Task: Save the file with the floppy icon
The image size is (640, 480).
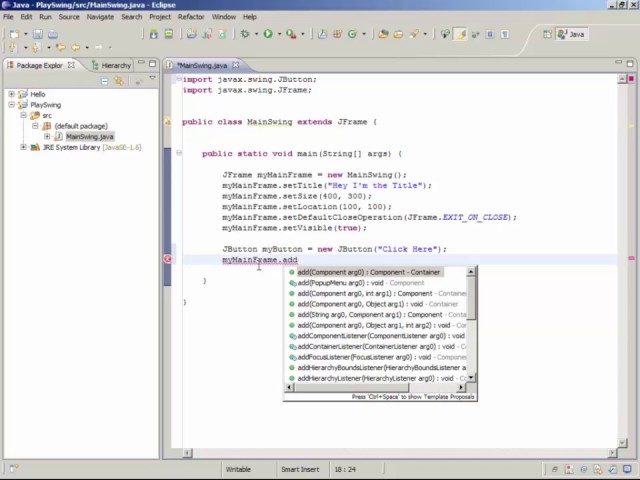Action: click(x=38, y=34)
